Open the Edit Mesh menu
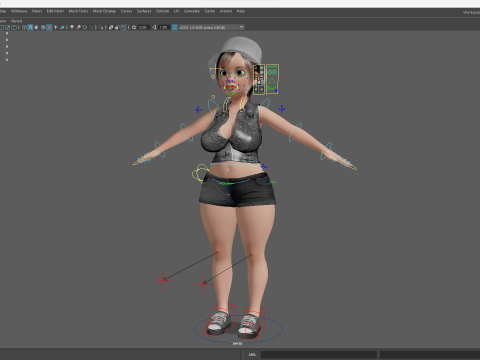480x360 pixels. click(55, 11)
